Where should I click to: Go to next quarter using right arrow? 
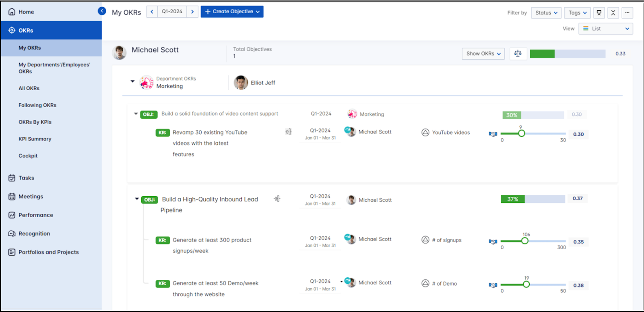click(192, 12)
